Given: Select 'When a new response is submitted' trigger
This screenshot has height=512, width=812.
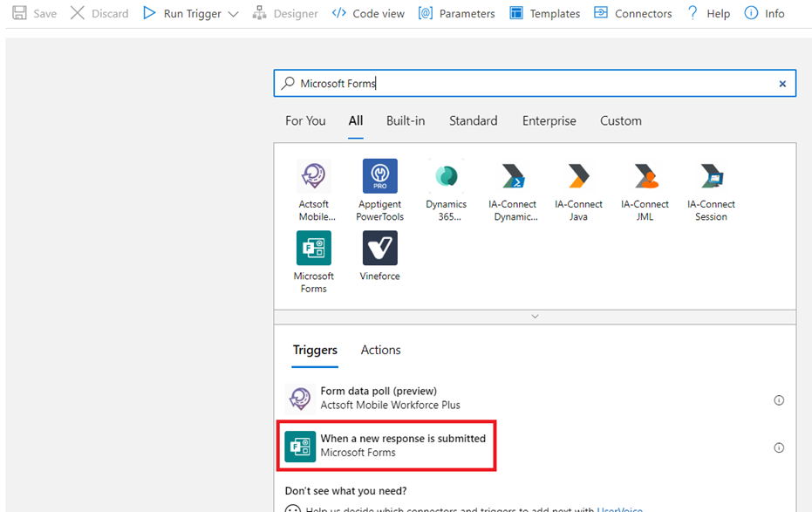Looking at the screenshot, I should coord(402,445).
